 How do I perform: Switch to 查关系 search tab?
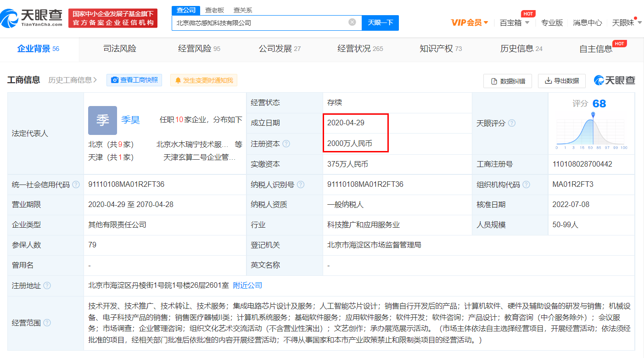click(243, 10)
